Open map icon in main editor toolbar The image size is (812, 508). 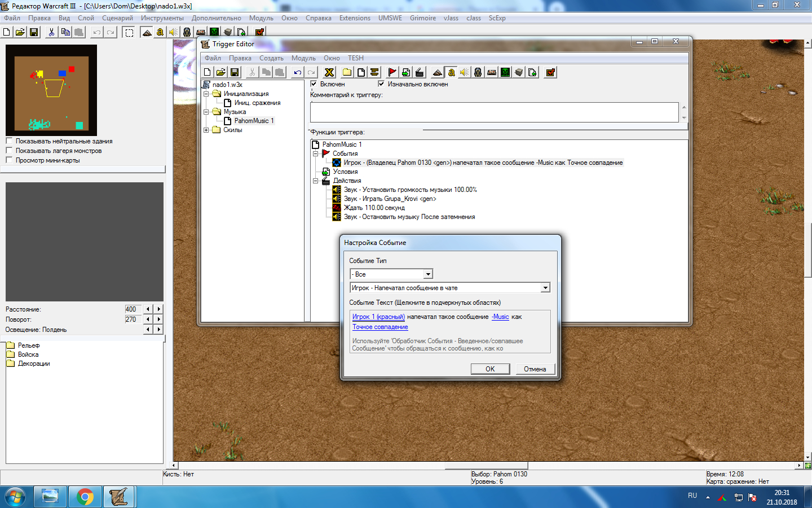point(20,32)
